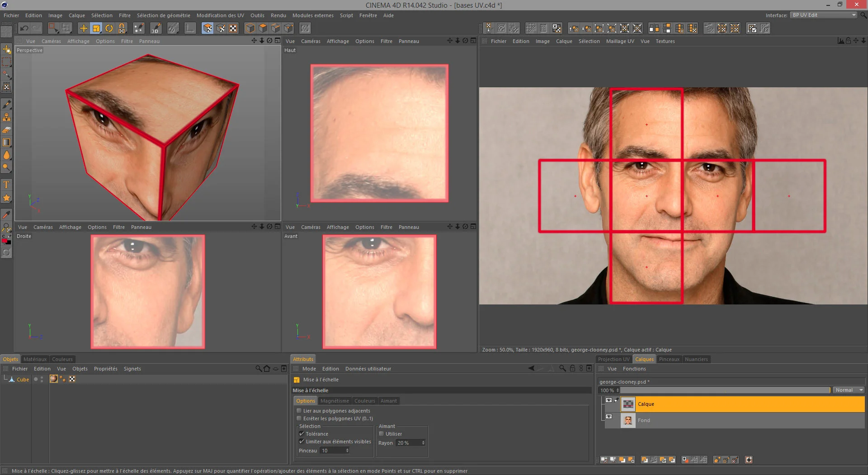
Task: Click the 3D paint brush icon
Action: tap(156, 28)
